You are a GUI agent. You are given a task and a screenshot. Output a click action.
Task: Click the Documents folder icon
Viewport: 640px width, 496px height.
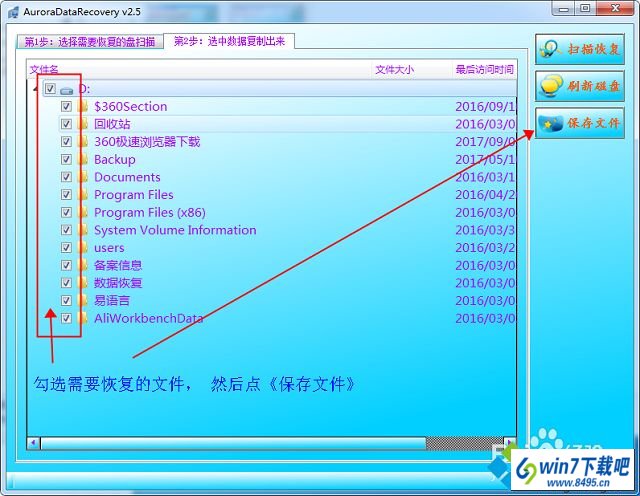click(x=83, y=177)
